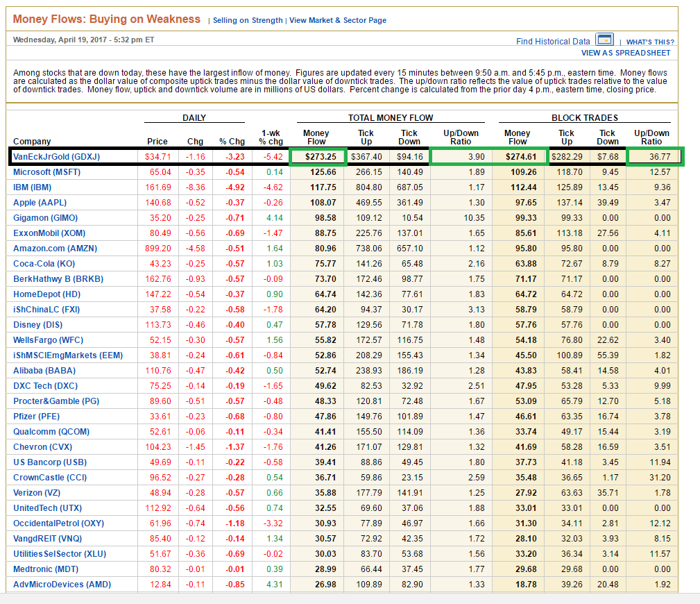
Task: Open the VanEckJrGold (GDXJ) company link
Action: tap(57, 157)
